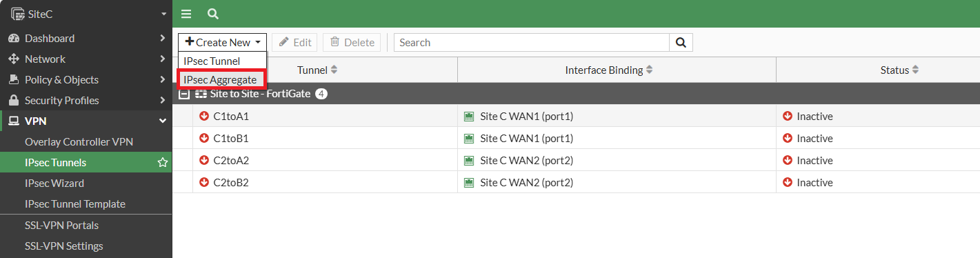This screenshot has width=980, height=258.
Task: Click the Network arrows icon
Action: pyautogui.click(x=14, y=59)
